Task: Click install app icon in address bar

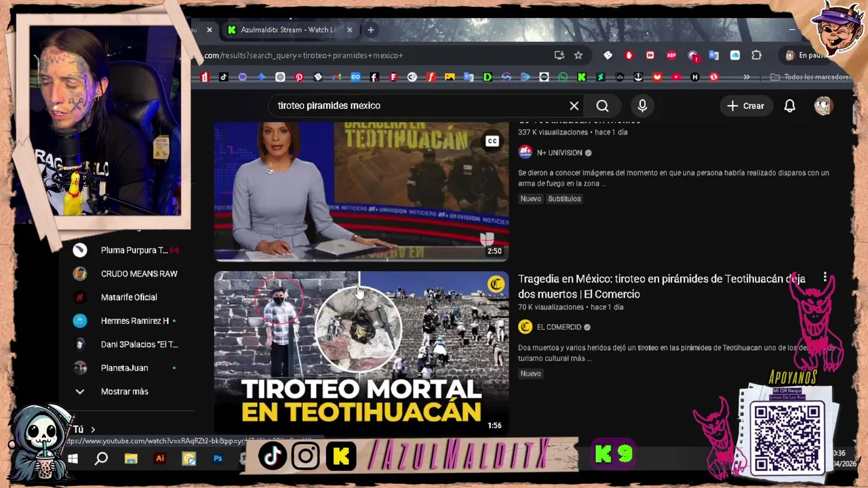Action: click(x=559, y=56)
